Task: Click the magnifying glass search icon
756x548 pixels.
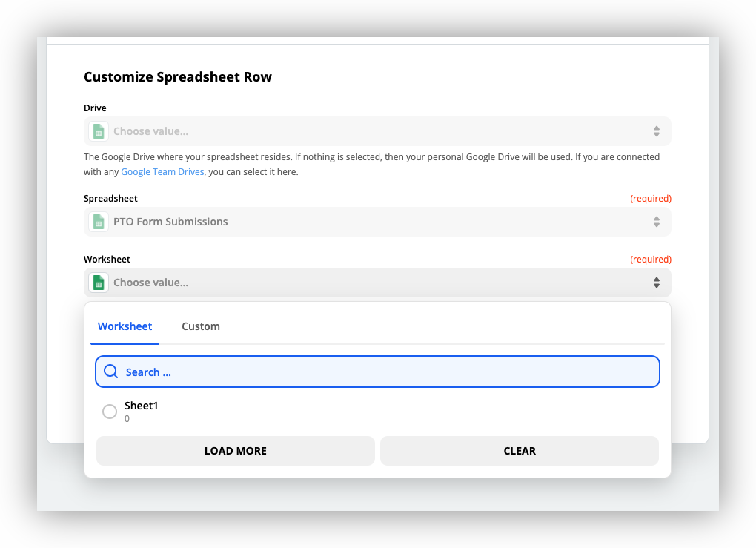Action: click(111, 372)
